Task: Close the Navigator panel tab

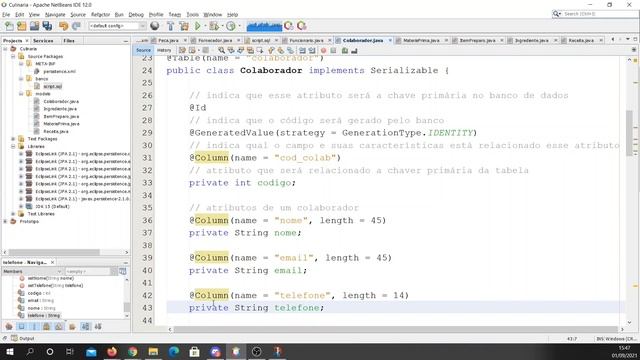Action: click(x=53, y=262)
